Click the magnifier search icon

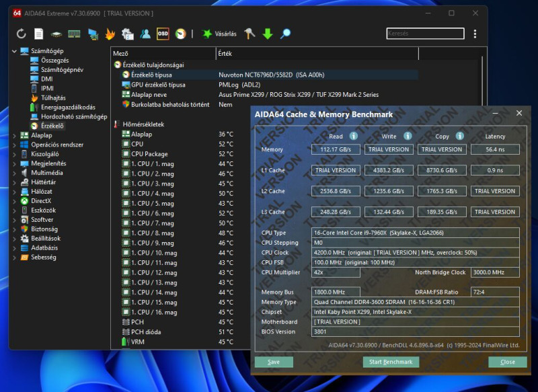285,34
